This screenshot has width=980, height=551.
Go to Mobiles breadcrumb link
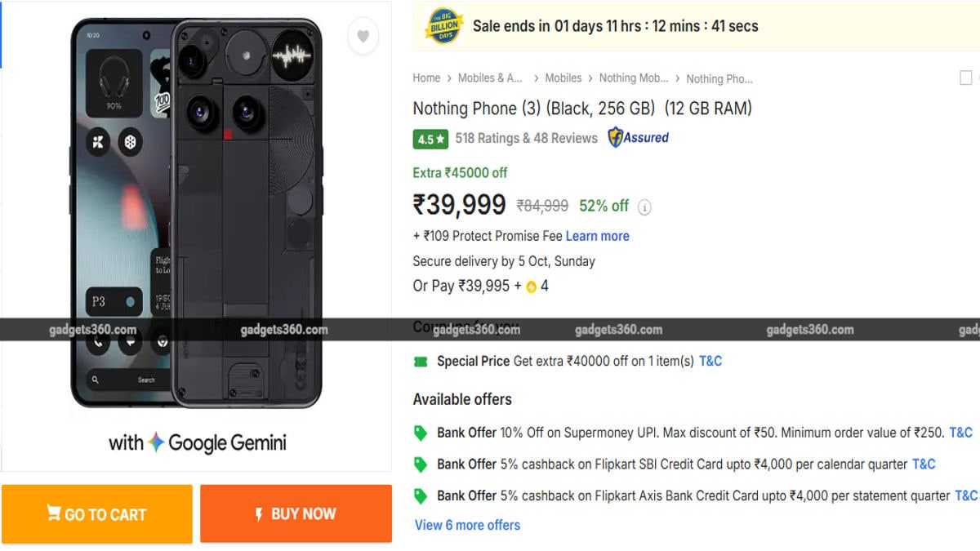(x=563, y=78)
